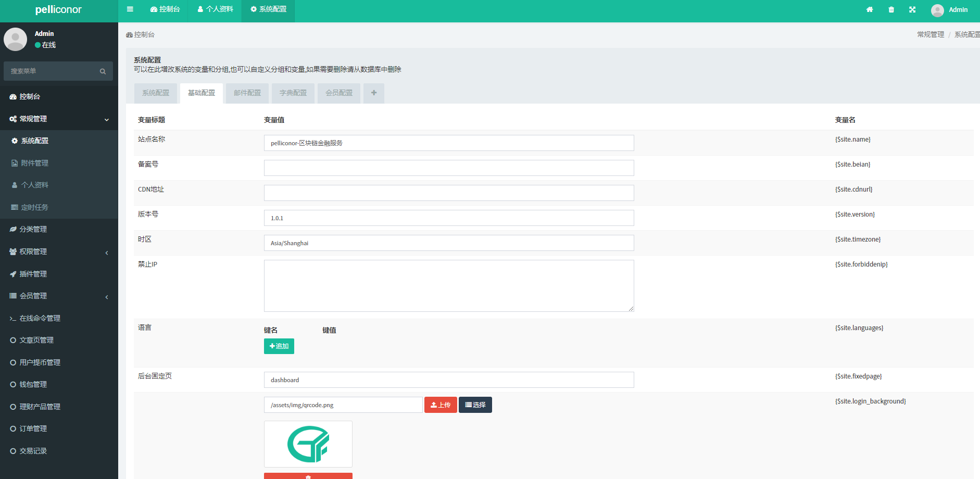
Task: Select the 系统配置 config tab
Action: click(x=156, y=93)
